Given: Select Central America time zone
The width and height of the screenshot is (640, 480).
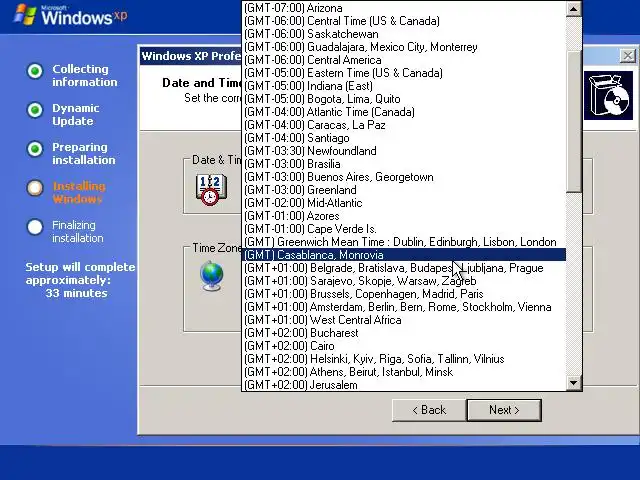Looking at the screenshot, I should pyautogui.click(x=404, y=60).
